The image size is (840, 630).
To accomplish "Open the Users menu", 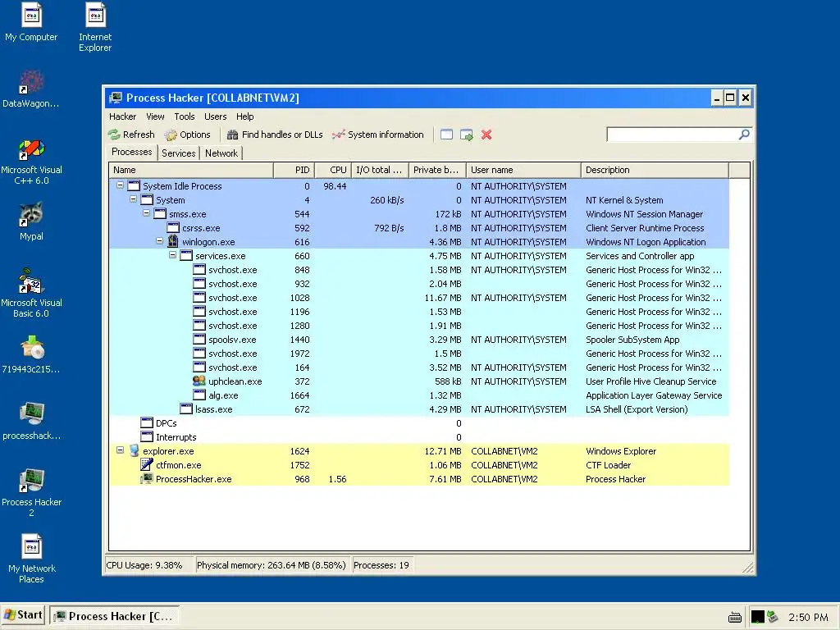I will 216,116.
